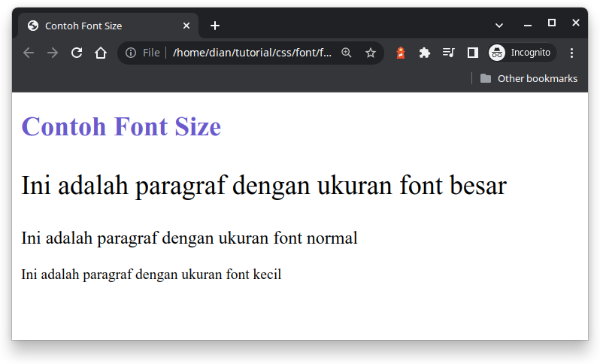Maximize the browser window

pos(552,23)
